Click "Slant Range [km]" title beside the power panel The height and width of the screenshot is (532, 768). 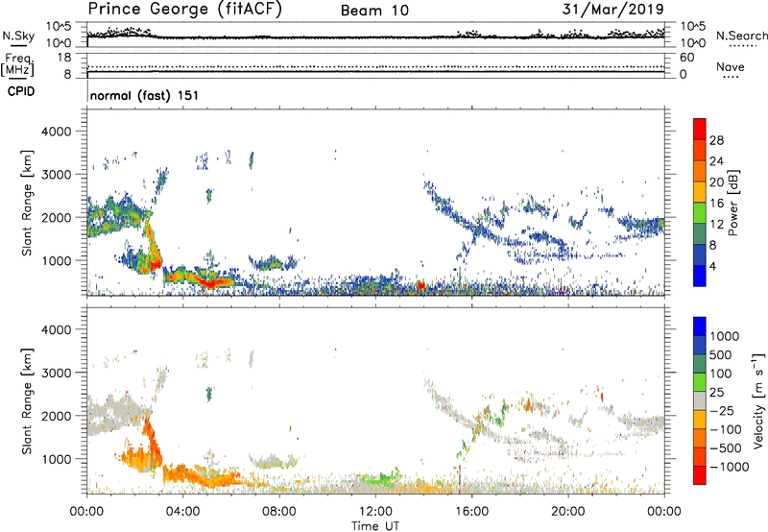[27, 203]
